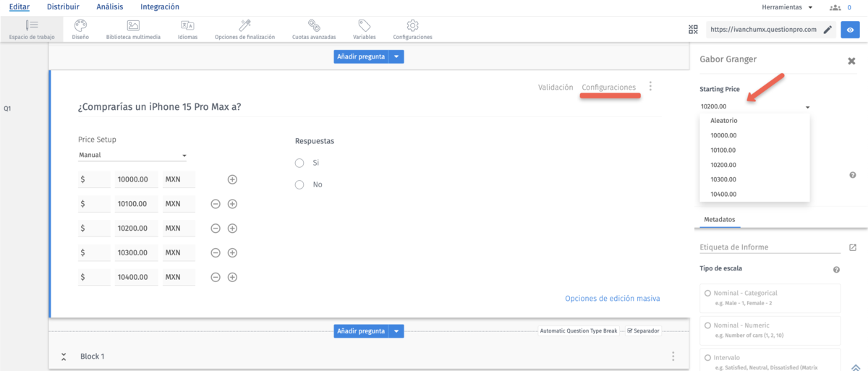The height and width of the screenshot is (371, 868).
Task: Open the Configuraciones gear icon in toolbar
Action: 413,25
